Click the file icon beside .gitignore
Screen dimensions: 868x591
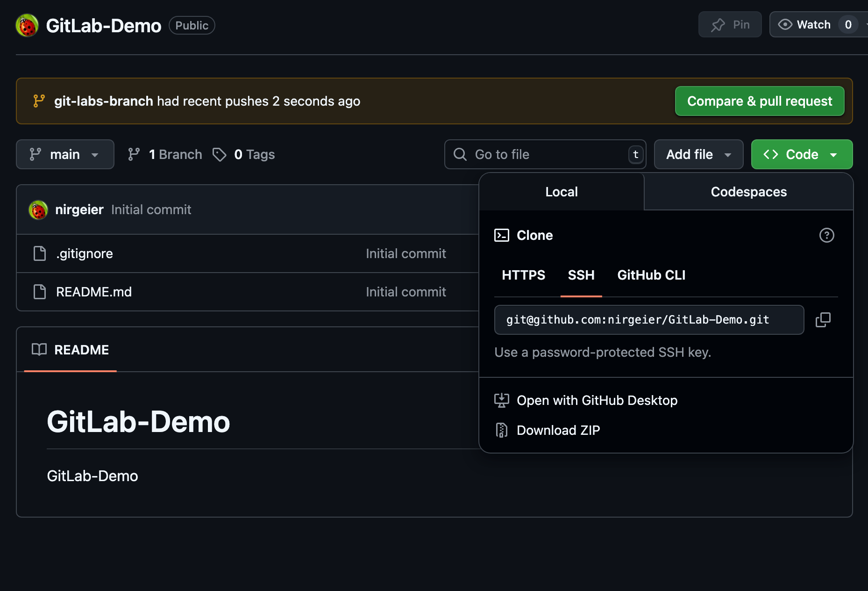point(40,253)
